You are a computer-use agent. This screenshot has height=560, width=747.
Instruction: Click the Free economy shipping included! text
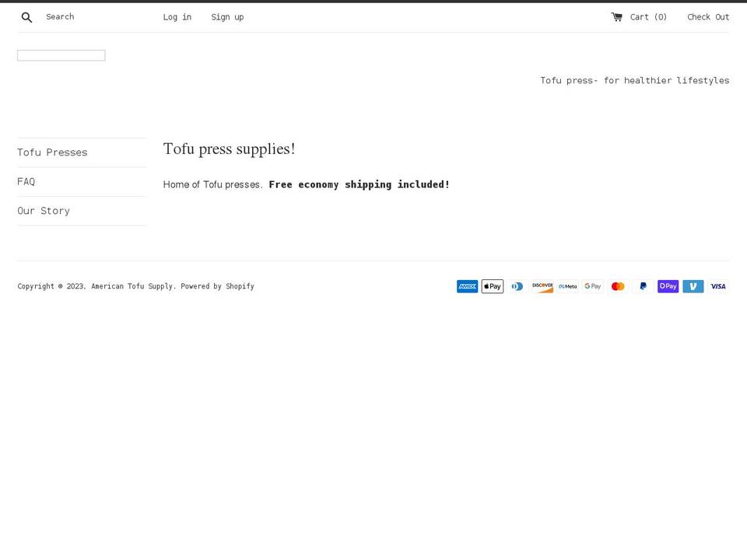pyautogui.click(x=359, y=184)
